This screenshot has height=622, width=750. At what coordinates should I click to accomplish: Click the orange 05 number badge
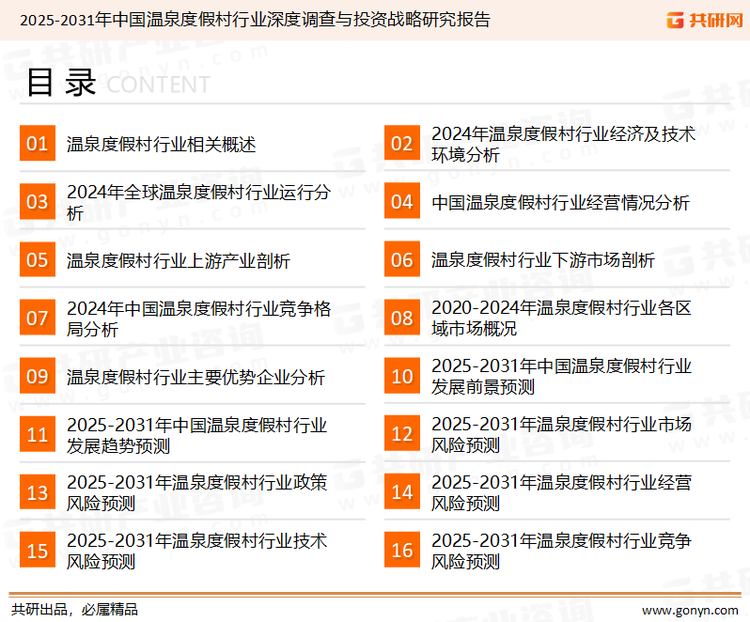(37, 260)
